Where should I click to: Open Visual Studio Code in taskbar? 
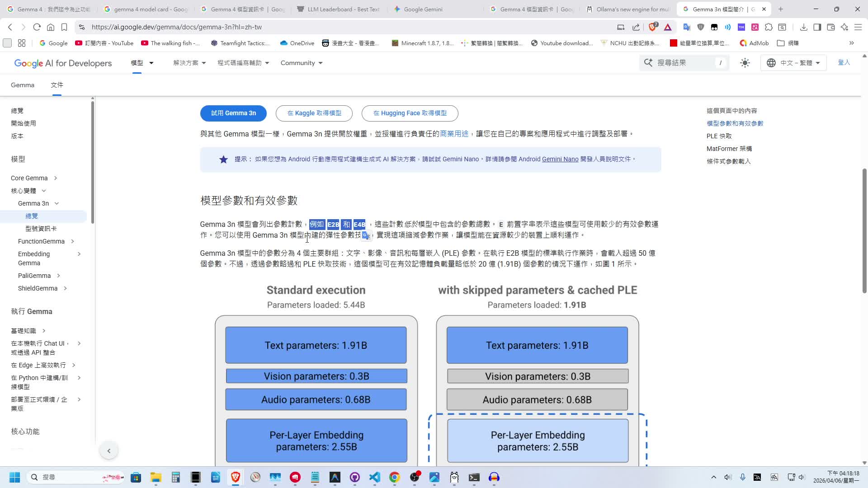point(374,477)
